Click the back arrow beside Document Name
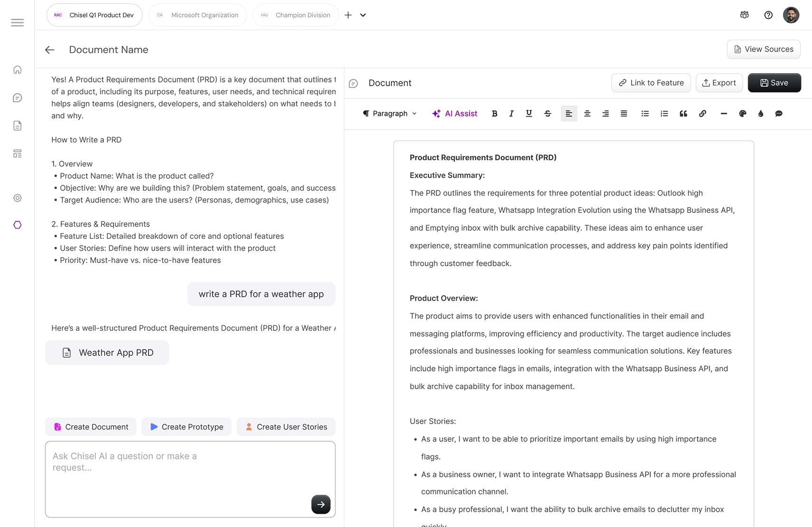Screen dimensions: 812x527 [x=50, y=50]
